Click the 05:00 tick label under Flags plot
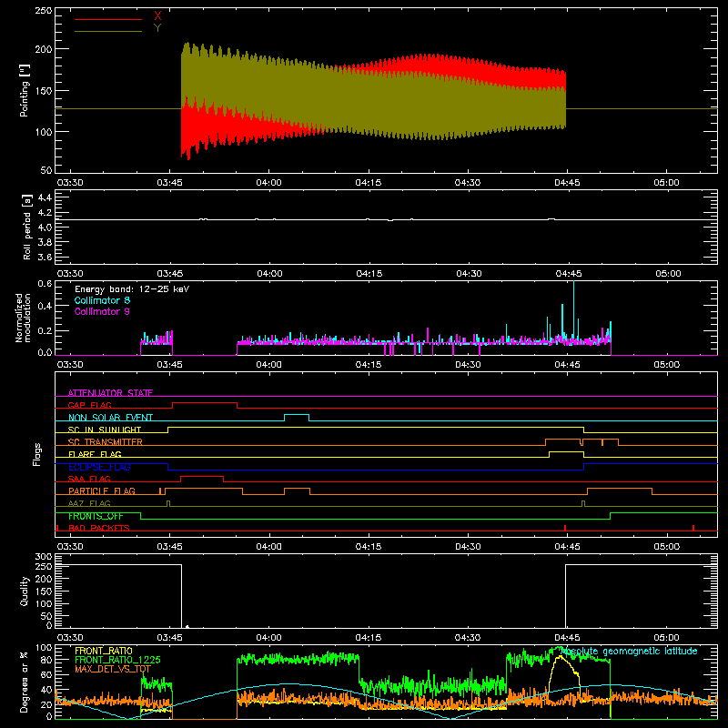The width and height of the screenshot is (728, 728). [x=666, y=547]
